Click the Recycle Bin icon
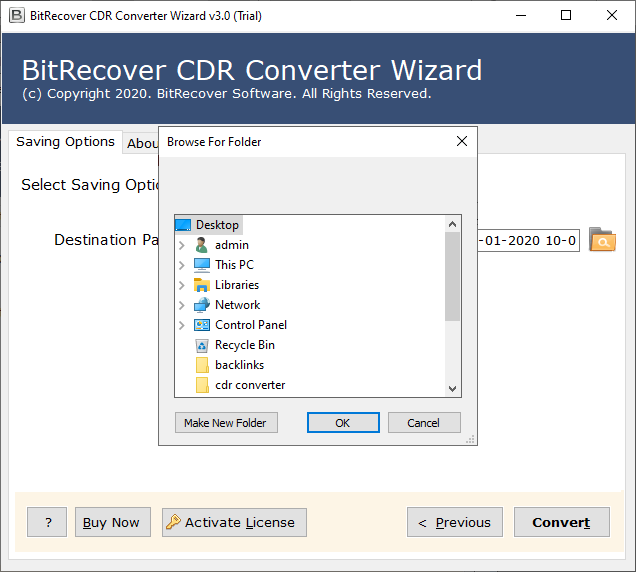 [202, 345]
